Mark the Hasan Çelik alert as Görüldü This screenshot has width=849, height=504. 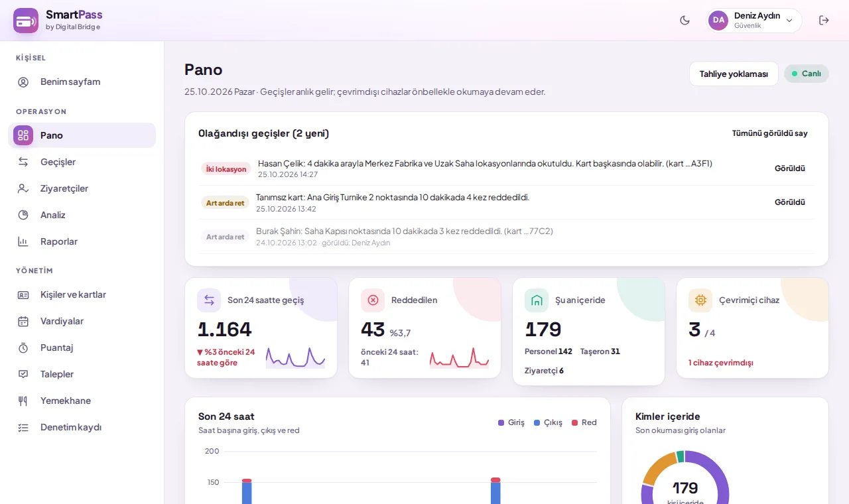pos(790,168)
